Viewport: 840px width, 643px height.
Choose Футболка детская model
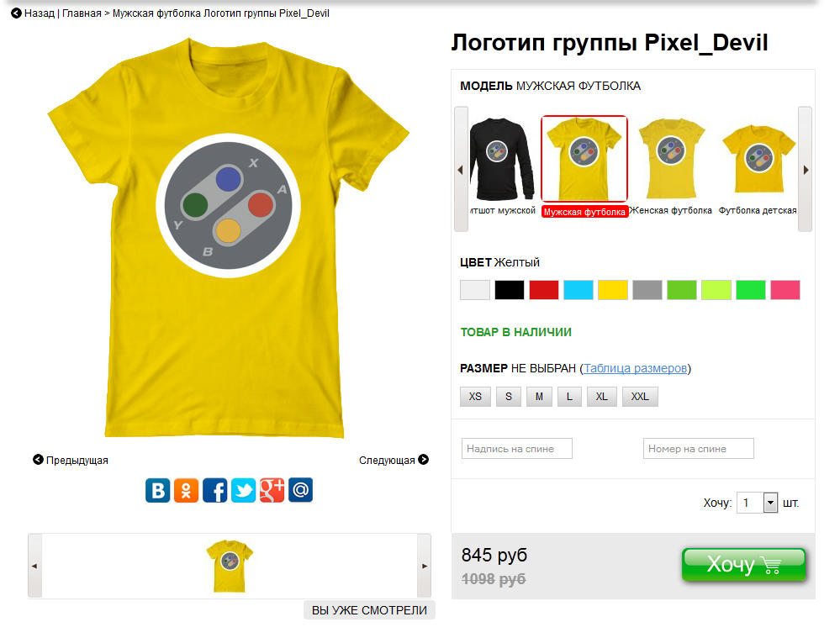[758, 165]
